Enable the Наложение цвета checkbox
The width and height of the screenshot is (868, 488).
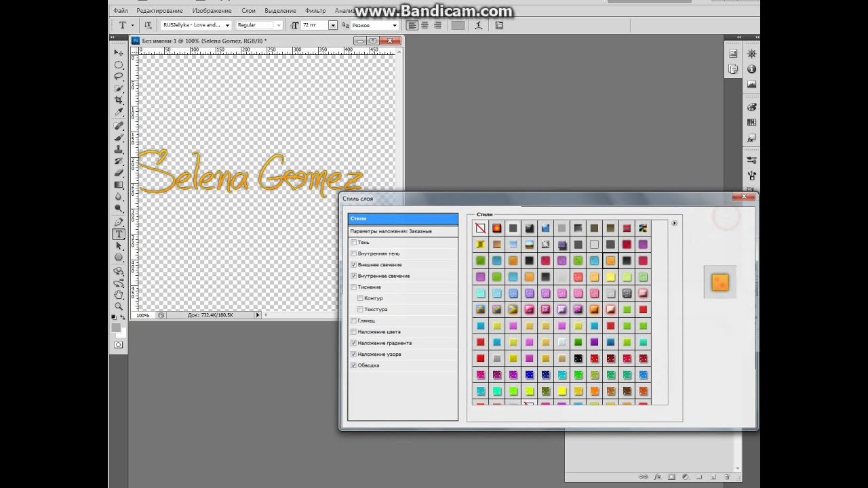click(353, 331)
